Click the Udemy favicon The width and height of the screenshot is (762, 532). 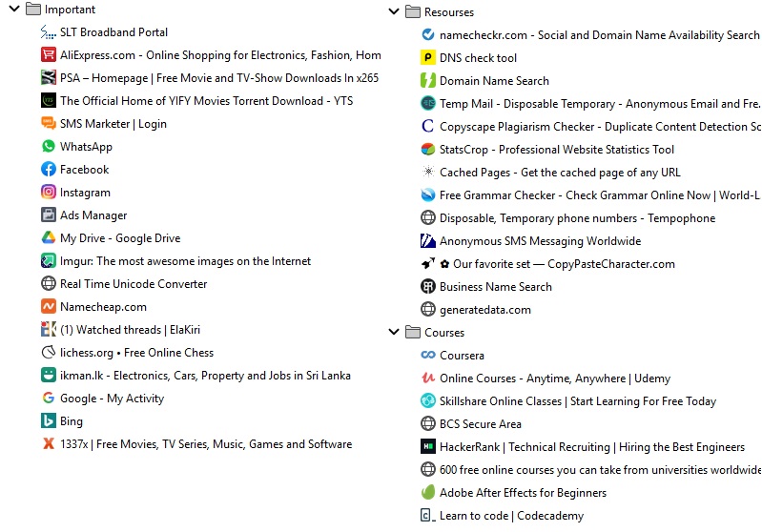coord(427,378)
